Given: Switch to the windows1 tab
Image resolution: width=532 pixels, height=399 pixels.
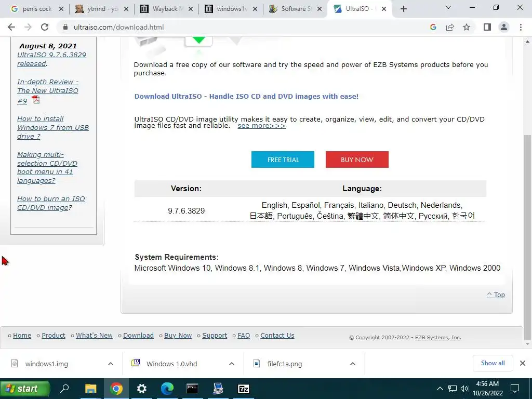Looking at the screenshot, I should (230, 9).
